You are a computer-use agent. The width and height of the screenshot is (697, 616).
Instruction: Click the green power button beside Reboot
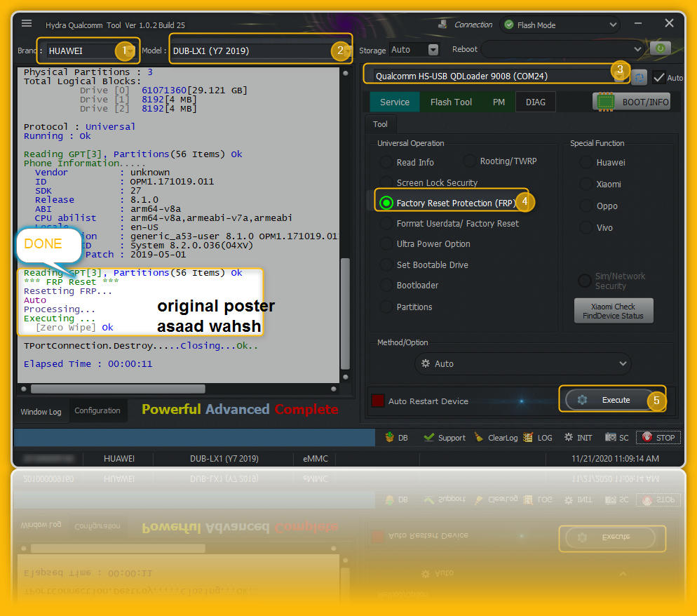pos(660,48)
